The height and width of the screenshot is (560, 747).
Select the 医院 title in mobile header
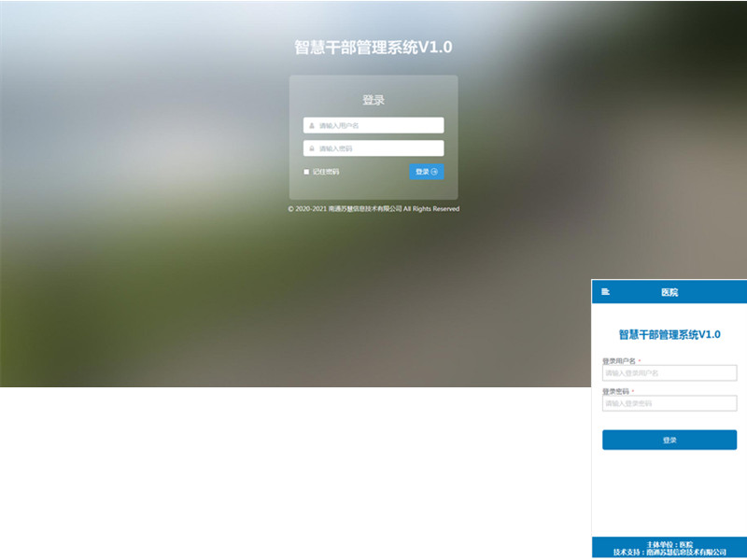[x=669, y=292]
